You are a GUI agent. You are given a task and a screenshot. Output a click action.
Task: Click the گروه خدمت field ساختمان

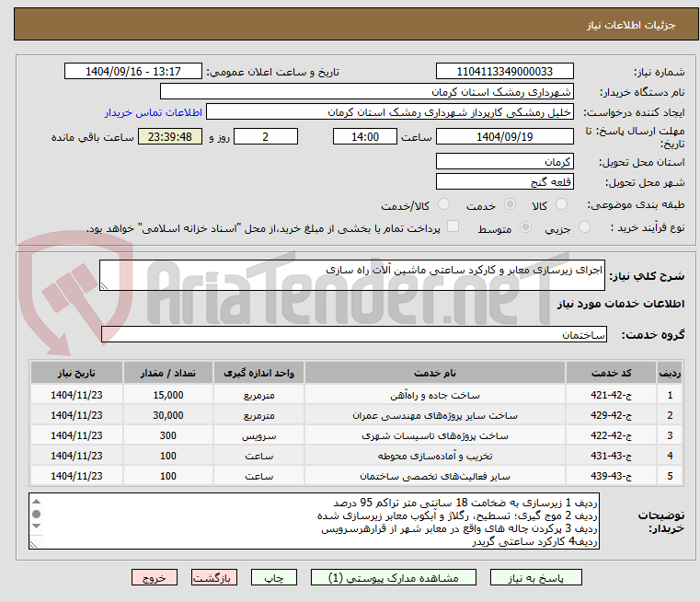click(354, 334)
